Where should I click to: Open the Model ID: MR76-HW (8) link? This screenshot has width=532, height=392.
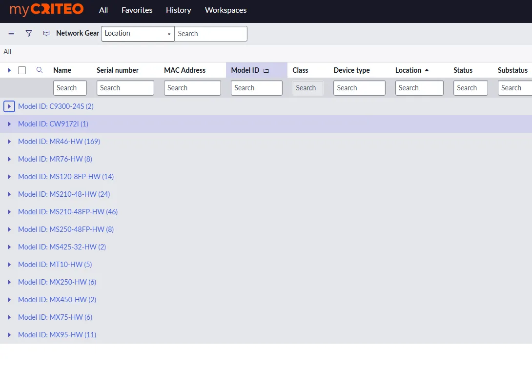coord(55,159)
